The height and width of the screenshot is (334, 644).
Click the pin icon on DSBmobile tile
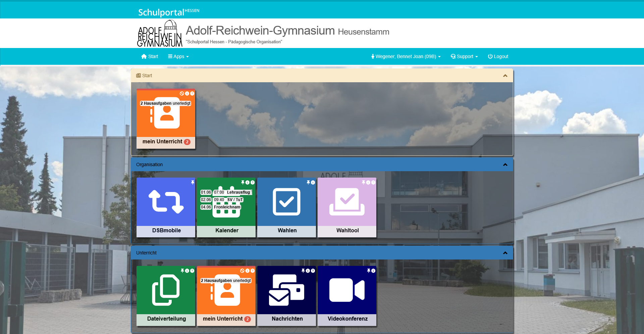(193, 182)
